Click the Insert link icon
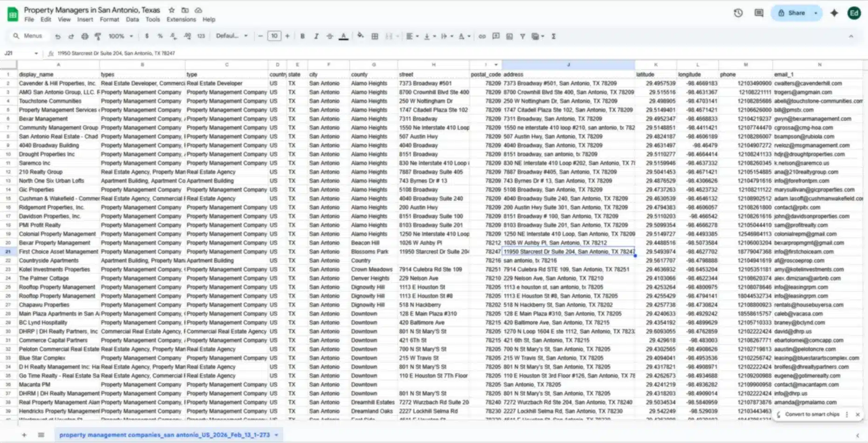868x443 pixels. [x=482, y=36]
